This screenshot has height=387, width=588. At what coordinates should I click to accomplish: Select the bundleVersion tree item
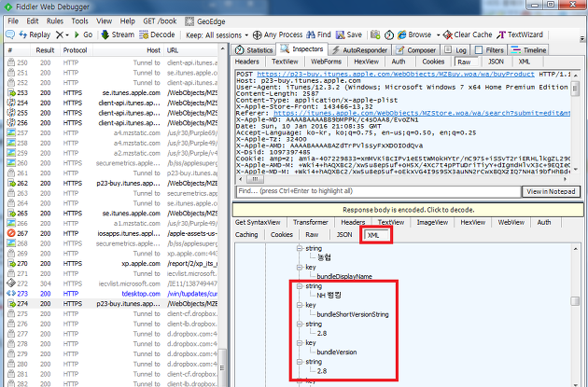(x=337, y=352)
